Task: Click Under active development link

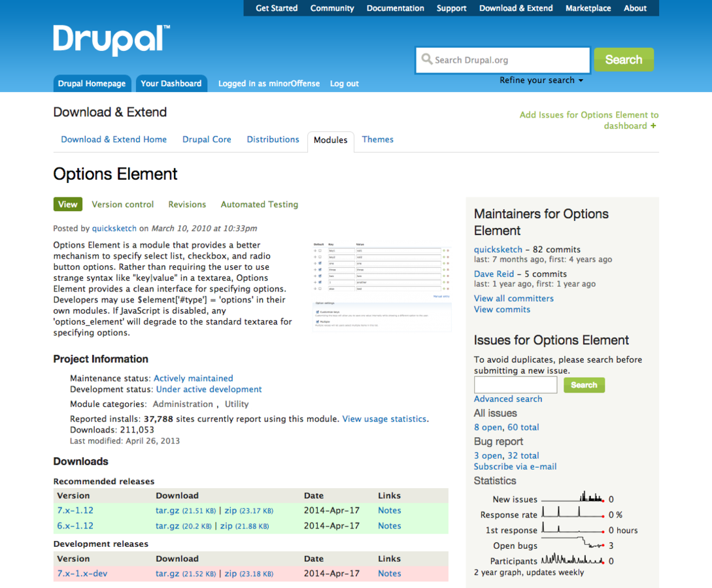Action: pyautogui.click(x=209, y=389)
